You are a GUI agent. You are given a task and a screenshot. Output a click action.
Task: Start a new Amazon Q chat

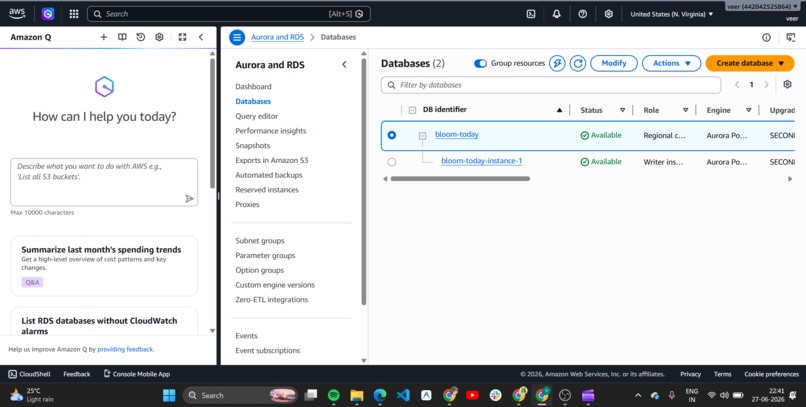click(x=103, y=37)
